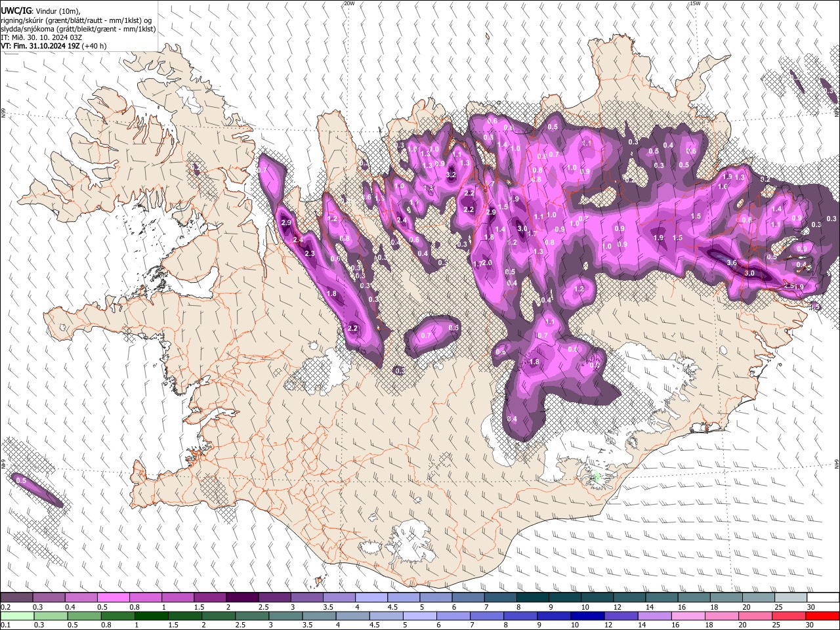840x630 pixels.
Task: Click the 25–30 red-pink legend swatch
Action: tap(789, 616)
